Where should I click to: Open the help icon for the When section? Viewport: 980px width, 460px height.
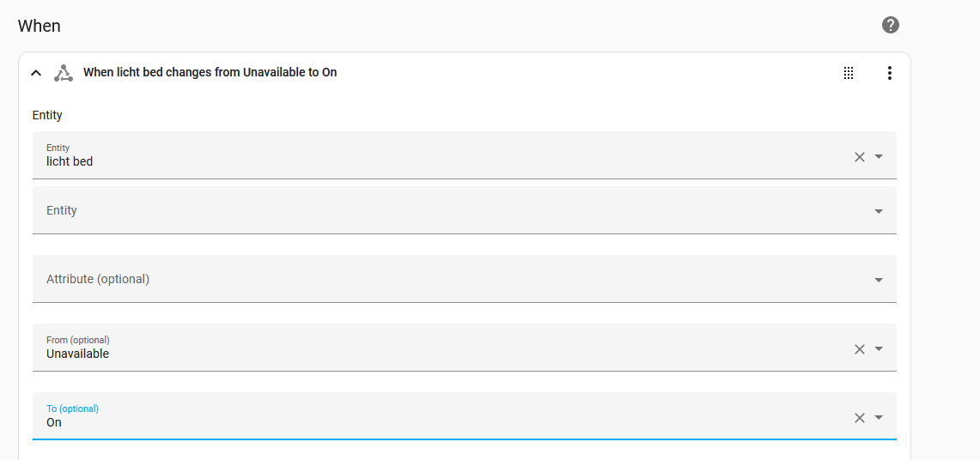click(891, 26)
